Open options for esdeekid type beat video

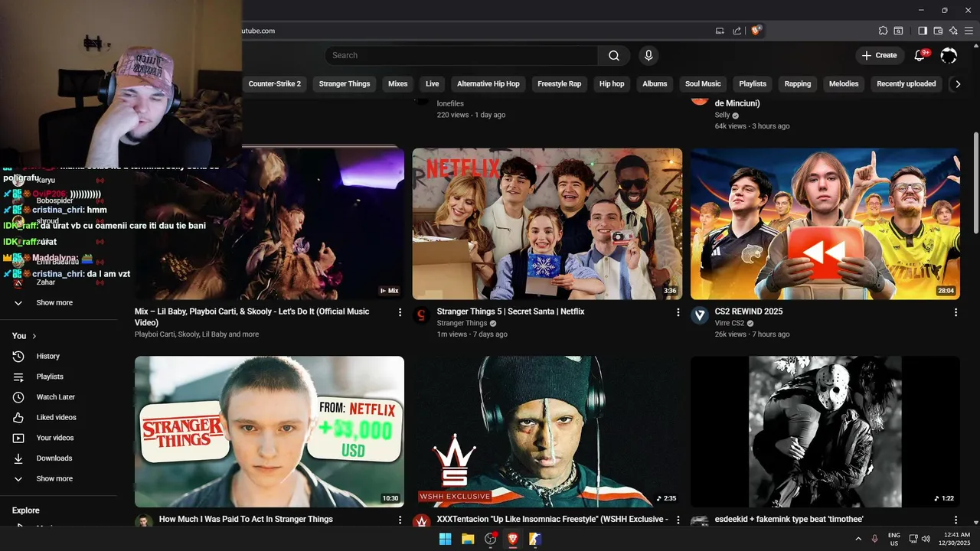point(955,520)
